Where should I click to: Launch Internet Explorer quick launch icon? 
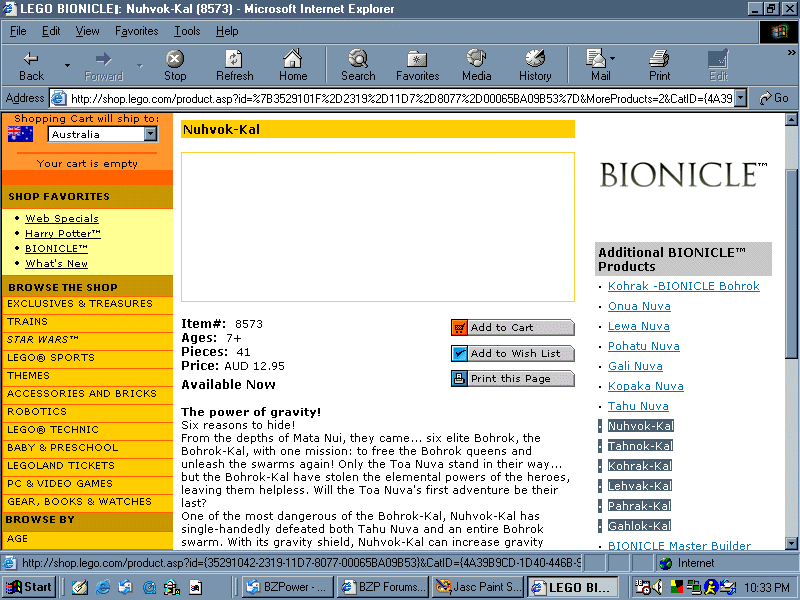103,587
